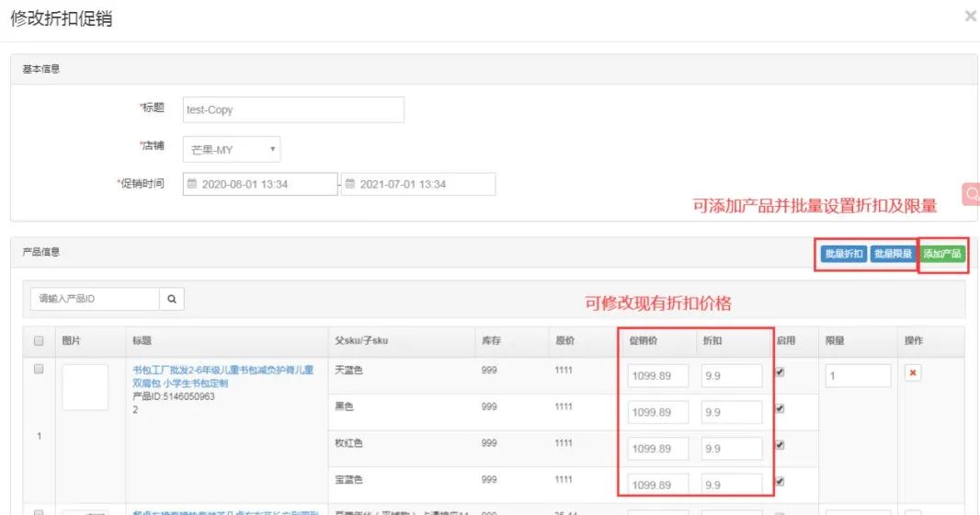Click the 批量限量 button
The width and height of the screenshot is (980, 515).
[x=892, y=254]
